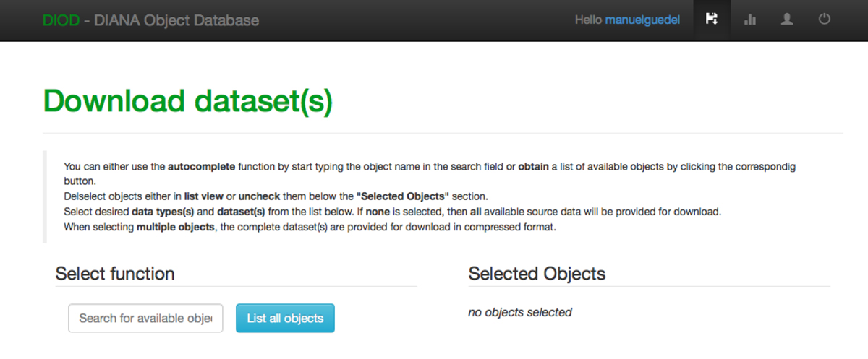Click the bold word 'obtain' in instructions
868x359 pixels.
[534, 167]
